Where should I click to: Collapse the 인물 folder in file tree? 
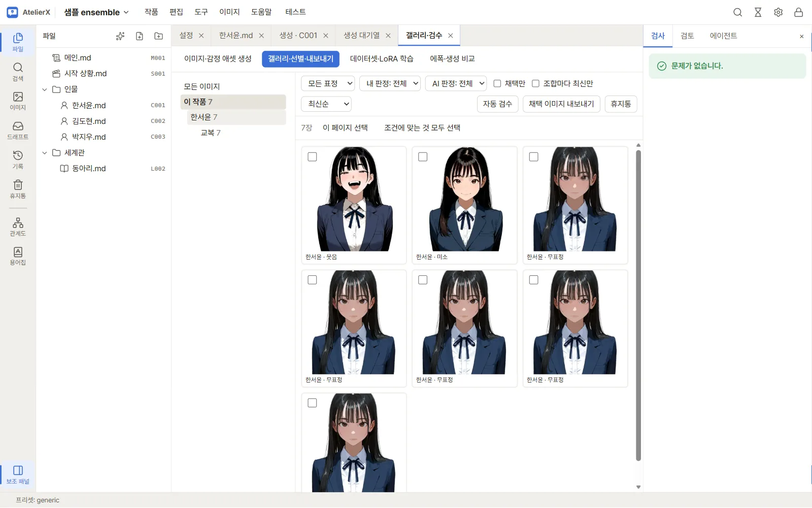click(x=45, y=89)
